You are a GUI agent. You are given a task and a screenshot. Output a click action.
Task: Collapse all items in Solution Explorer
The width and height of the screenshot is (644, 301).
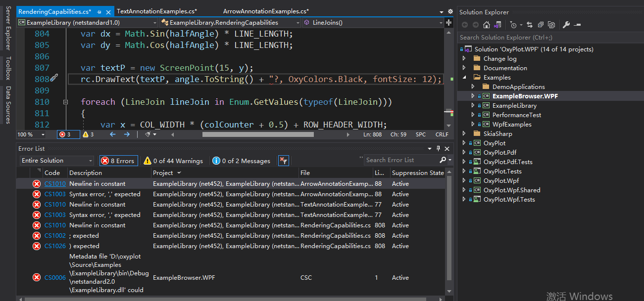click(x=541, y=25)
